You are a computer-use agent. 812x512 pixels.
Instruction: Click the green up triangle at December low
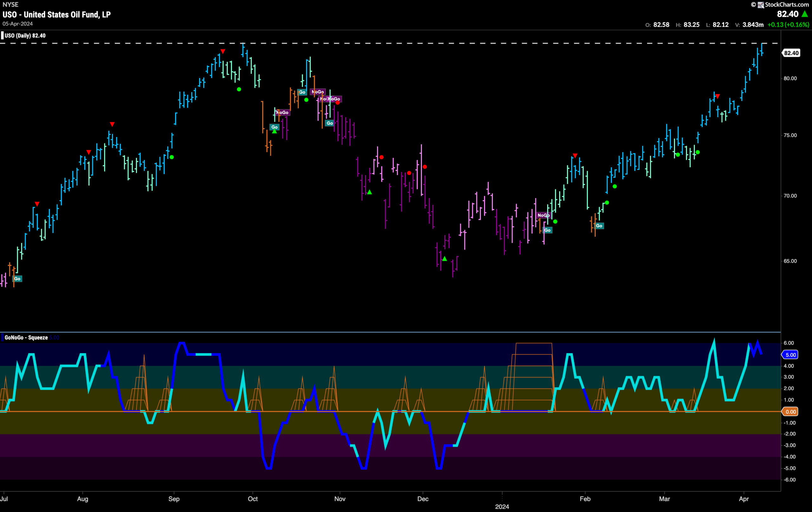click(x=444, y=259)
